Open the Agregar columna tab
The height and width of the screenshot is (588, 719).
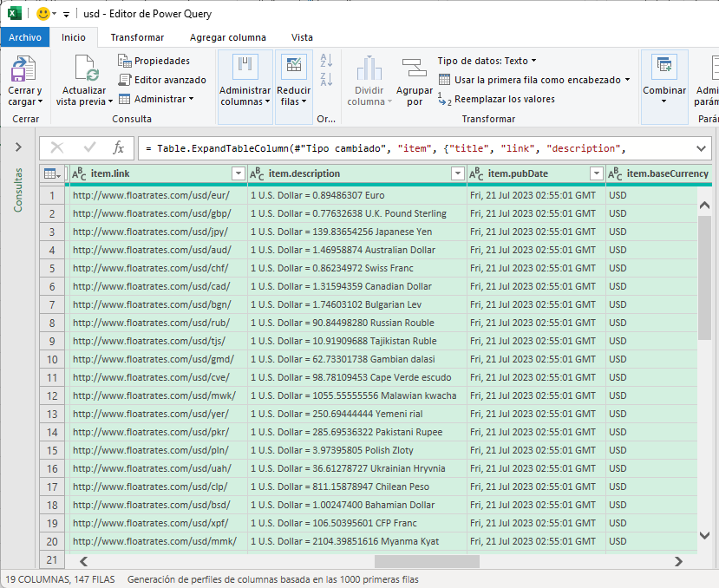point(228,37)
